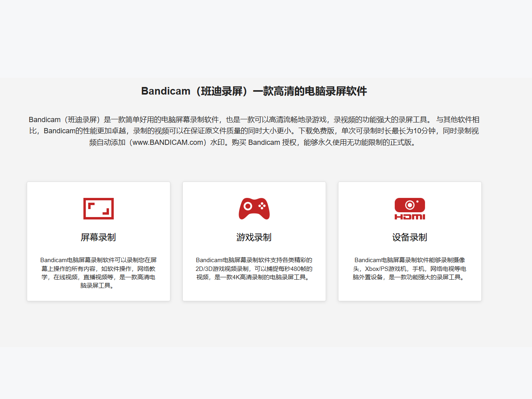532x399 pixels.
Task: Click the red game controller icon
Action: click(x=254, y=209)
